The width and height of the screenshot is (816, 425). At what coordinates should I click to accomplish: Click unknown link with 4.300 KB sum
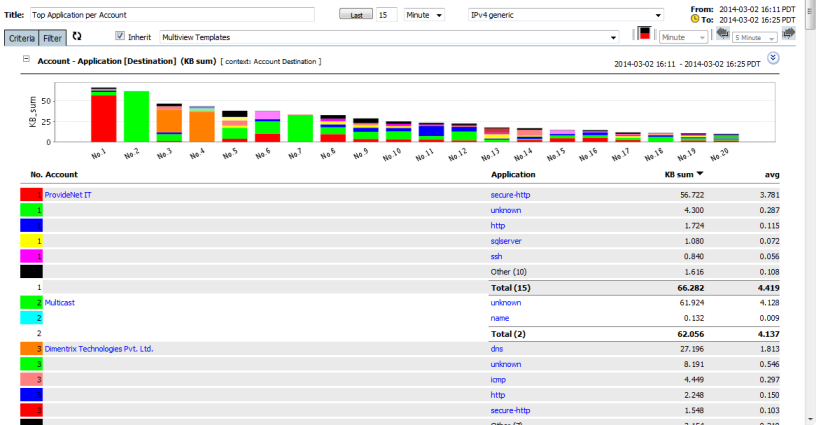point(505,210)
